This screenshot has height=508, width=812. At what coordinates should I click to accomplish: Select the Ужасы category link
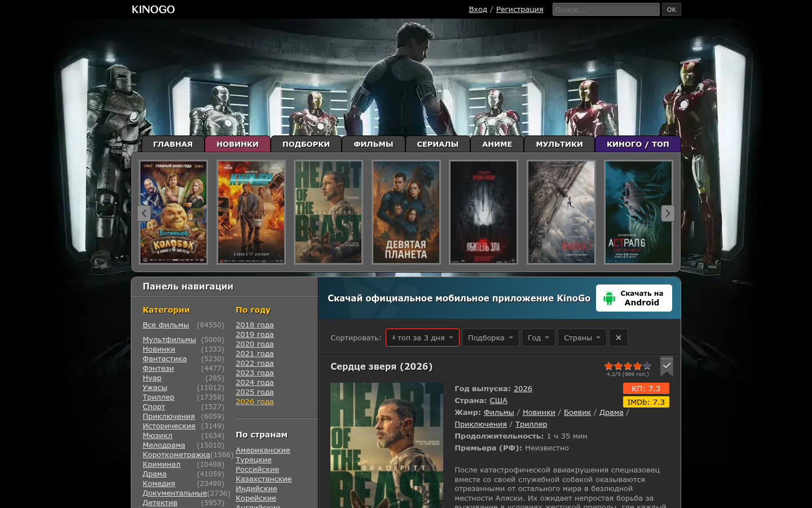(155, 388)
